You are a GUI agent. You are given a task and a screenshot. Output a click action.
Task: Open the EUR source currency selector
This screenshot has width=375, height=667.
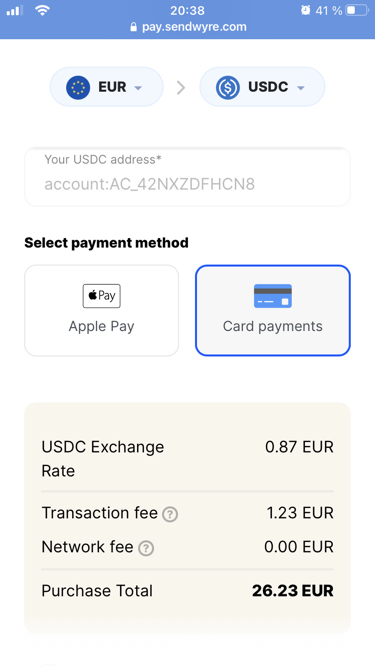(107, 87)
